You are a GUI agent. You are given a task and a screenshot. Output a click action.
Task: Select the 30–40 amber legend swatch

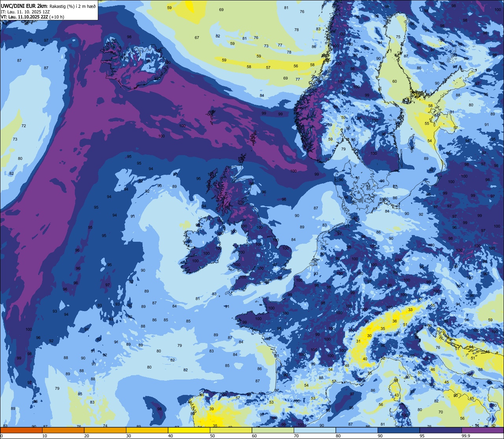click(x=147, y=430)
